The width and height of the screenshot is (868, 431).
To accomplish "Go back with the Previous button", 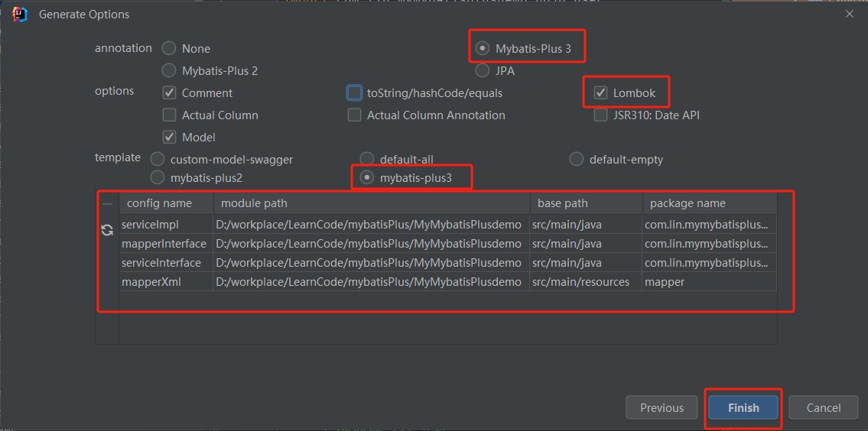I will 662,408.
